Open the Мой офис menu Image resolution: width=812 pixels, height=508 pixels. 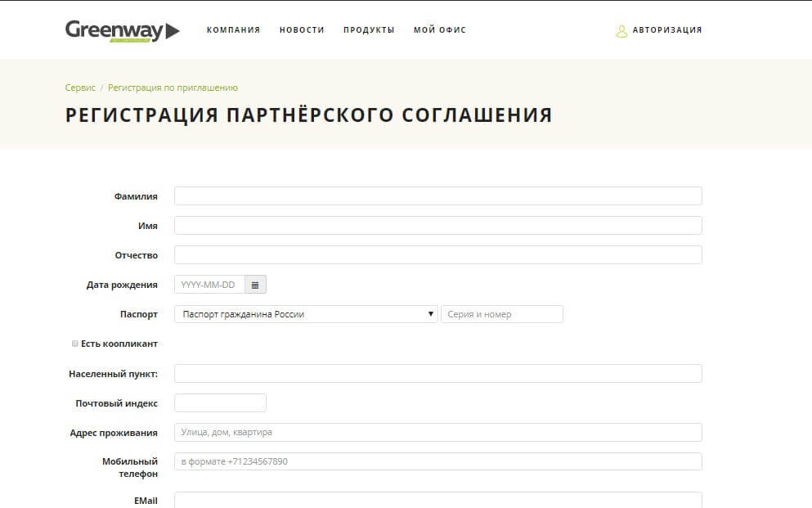pyautogui.click(x=440, y=30)
